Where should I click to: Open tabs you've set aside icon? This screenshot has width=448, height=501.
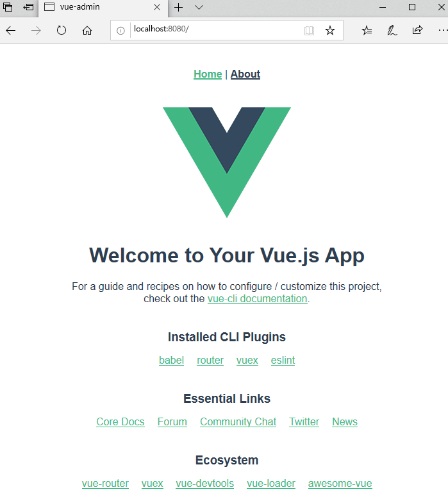(8, 6)
